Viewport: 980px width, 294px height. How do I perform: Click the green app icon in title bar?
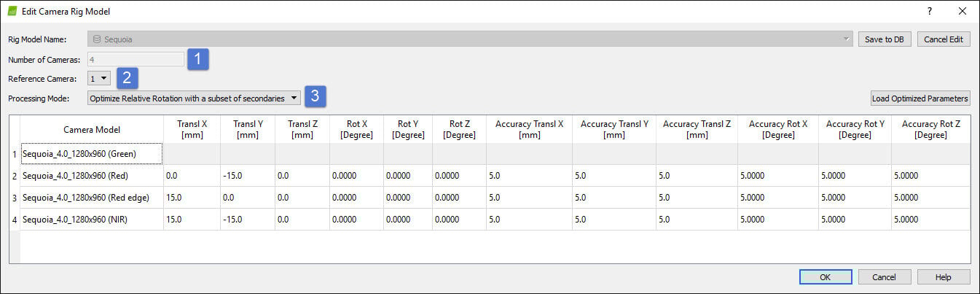click(12, 12)
